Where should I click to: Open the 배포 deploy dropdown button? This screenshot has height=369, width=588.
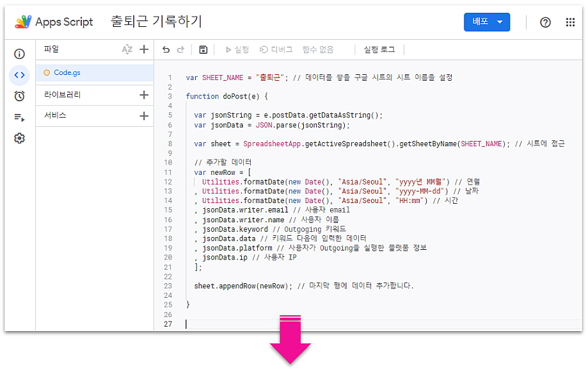[486, 22]
